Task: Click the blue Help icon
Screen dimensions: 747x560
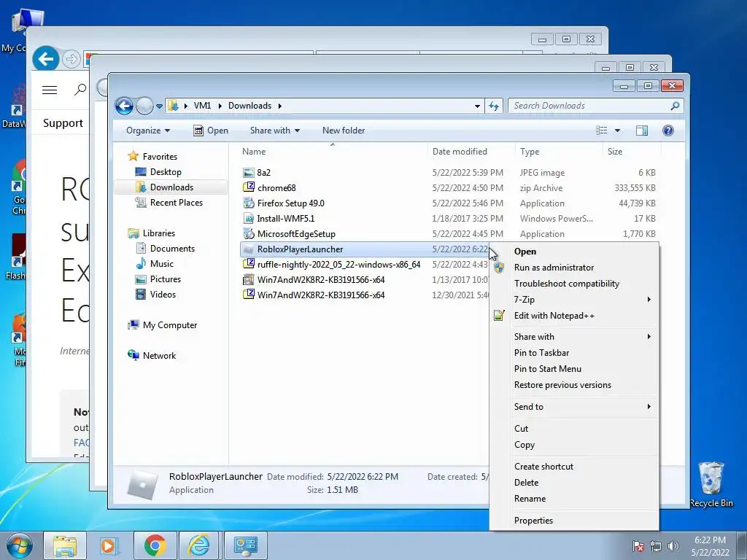Action: click(x=668, y=131)
